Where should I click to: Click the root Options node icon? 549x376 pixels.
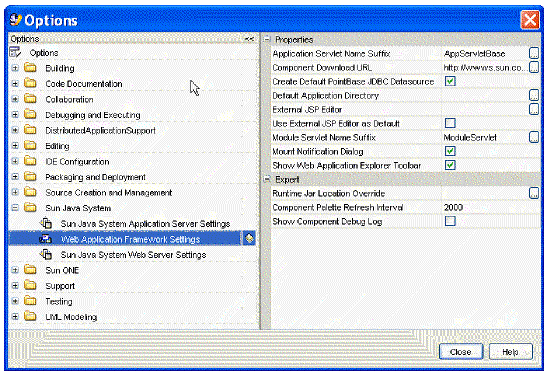click(x=15, y=52)
